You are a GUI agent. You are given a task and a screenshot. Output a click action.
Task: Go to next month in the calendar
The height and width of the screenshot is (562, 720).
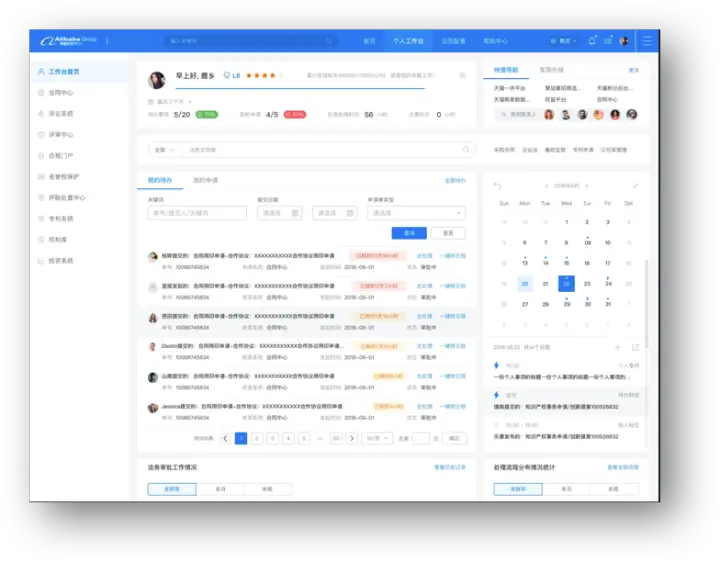(586, 186)
